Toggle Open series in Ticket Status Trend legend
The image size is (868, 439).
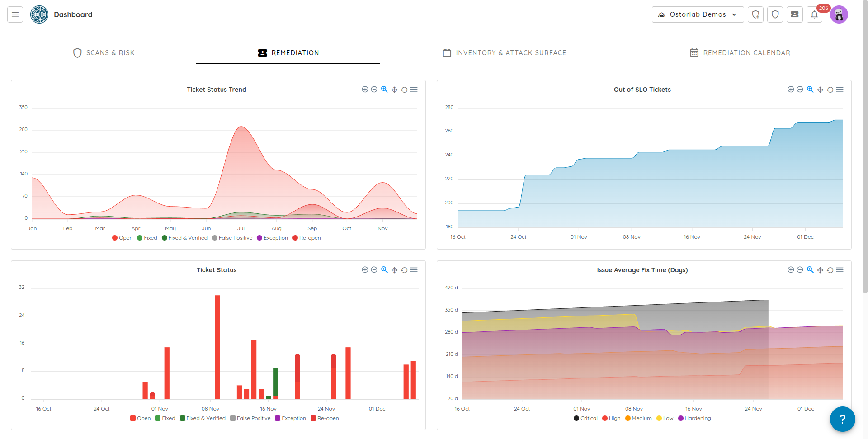[x=122, y=238]
